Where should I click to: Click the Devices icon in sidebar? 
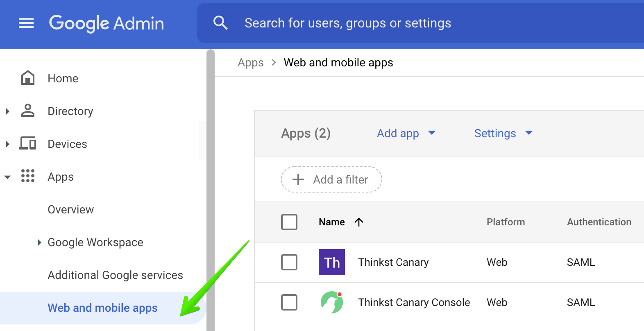[28, 143]
